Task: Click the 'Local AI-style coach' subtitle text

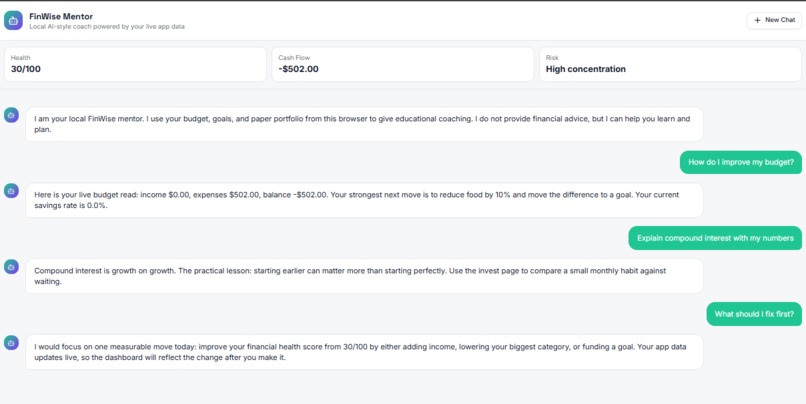Action: pos(107,27)
